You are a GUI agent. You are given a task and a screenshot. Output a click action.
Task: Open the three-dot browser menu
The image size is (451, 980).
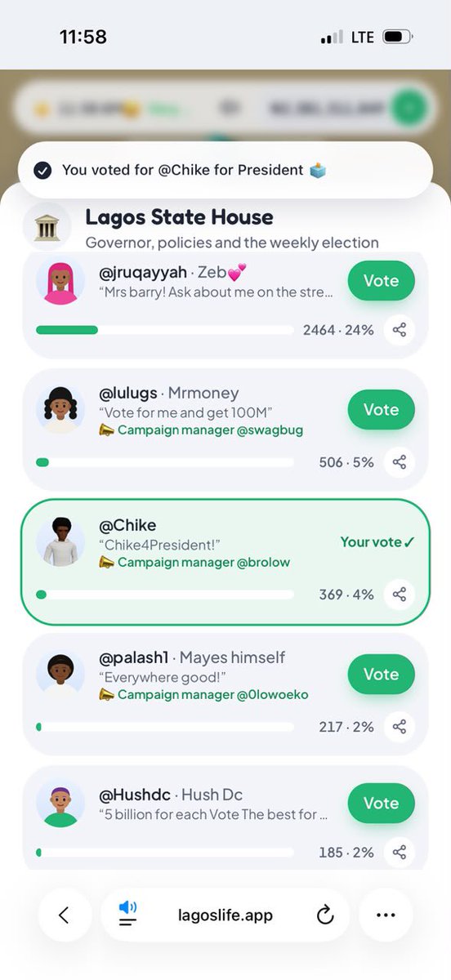click(386, 915)
